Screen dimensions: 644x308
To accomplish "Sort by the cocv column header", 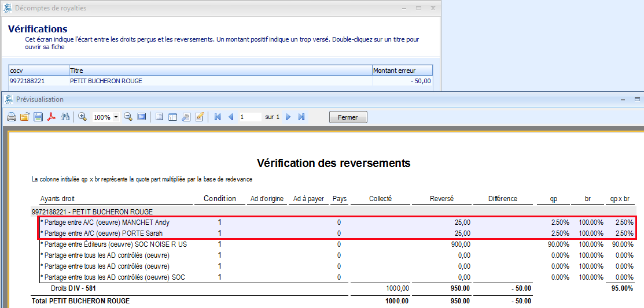I will point(39,70).
